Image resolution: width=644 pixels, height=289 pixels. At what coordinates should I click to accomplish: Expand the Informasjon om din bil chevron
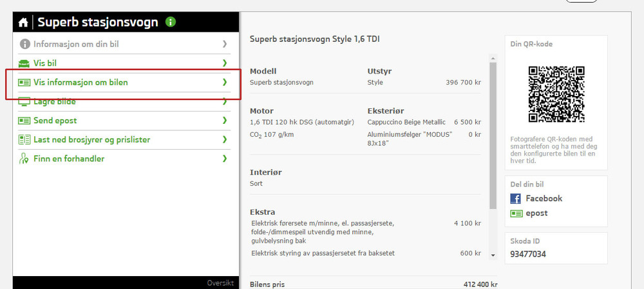click(225, 44)
